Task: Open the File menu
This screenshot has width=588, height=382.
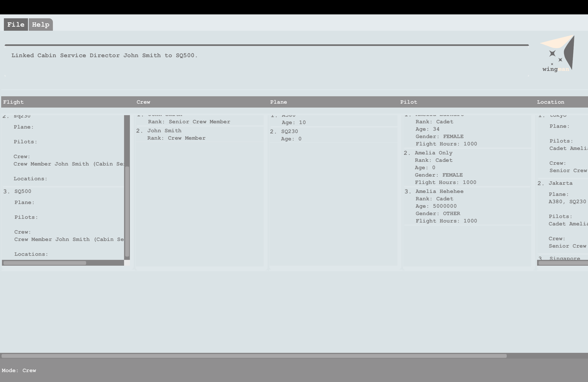Action: pyautogui.click(x=16, y=25)
